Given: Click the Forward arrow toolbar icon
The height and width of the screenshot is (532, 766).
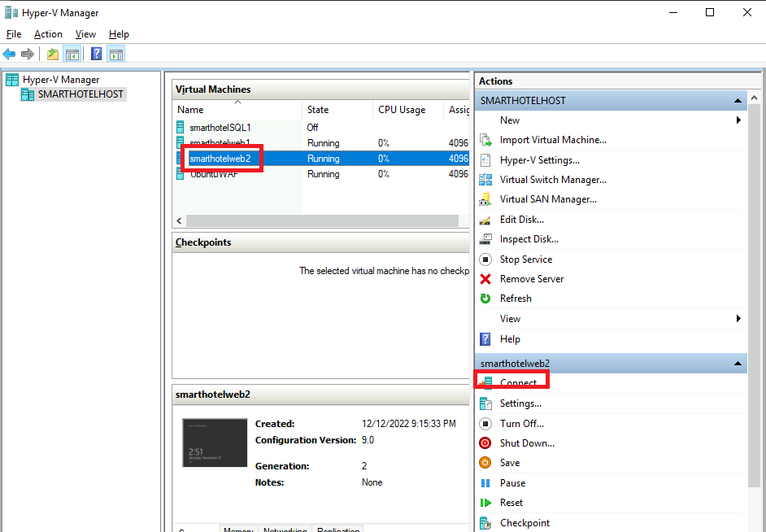Looking at the screenshot, I should click(x=28, y=54).
